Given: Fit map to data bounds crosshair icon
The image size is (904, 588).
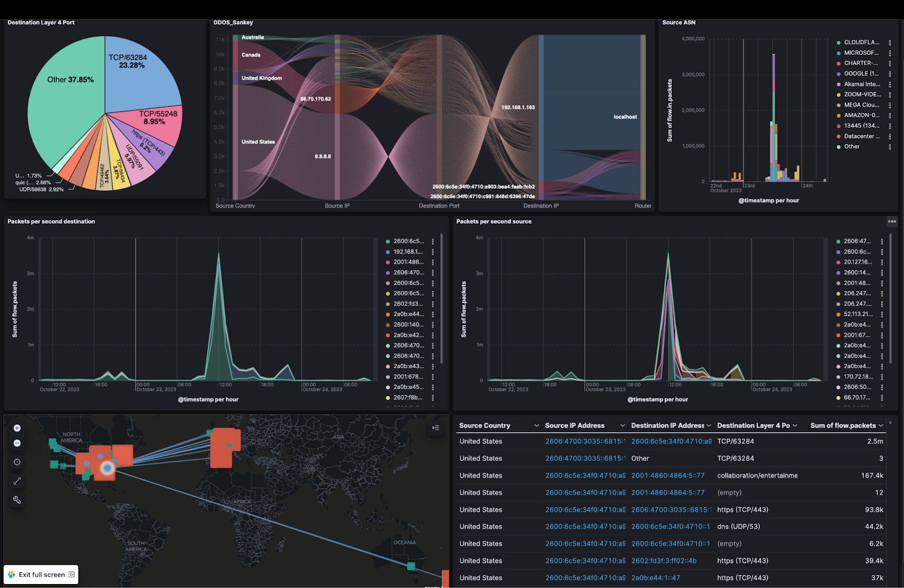Looking at the screenshot, I should (17, 462).
